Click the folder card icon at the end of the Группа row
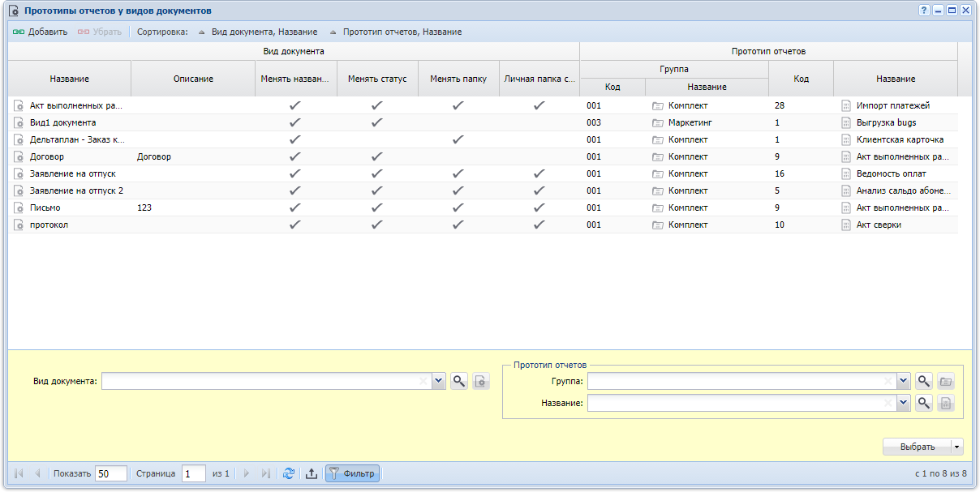The height and width of the screenshot is (492, 980). [945, 381]
